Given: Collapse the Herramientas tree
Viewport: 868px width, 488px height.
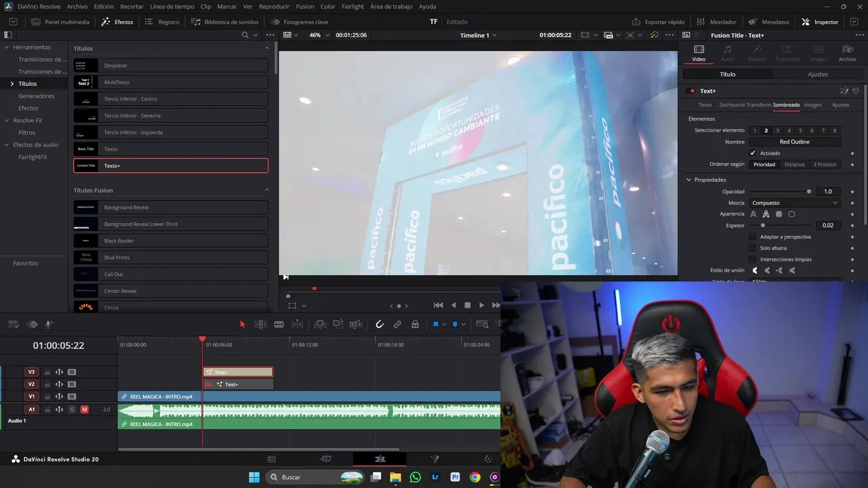Looking at the screenshot, I should point(6,47).
